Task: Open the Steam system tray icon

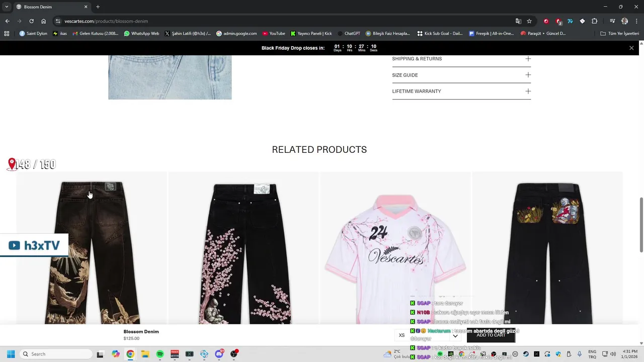Action: [x=526, y=354]
